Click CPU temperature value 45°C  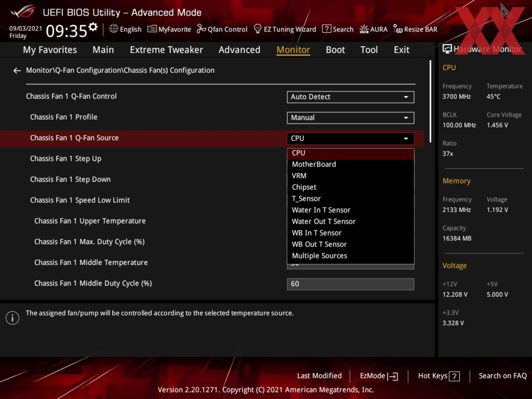click(493, 97)
